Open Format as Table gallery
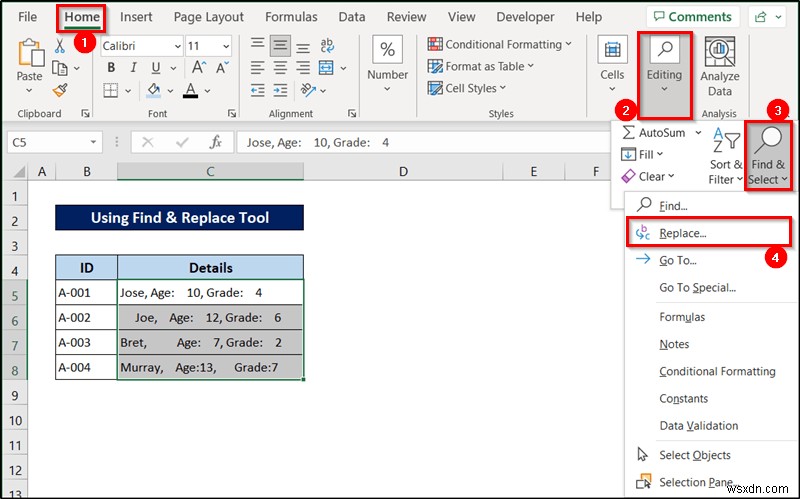 (481, 66)
